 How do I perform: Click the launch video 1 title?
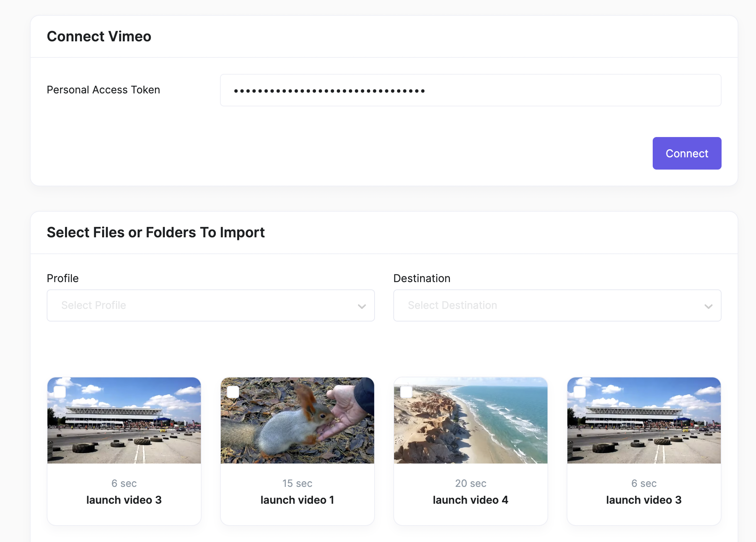(297, 500)
